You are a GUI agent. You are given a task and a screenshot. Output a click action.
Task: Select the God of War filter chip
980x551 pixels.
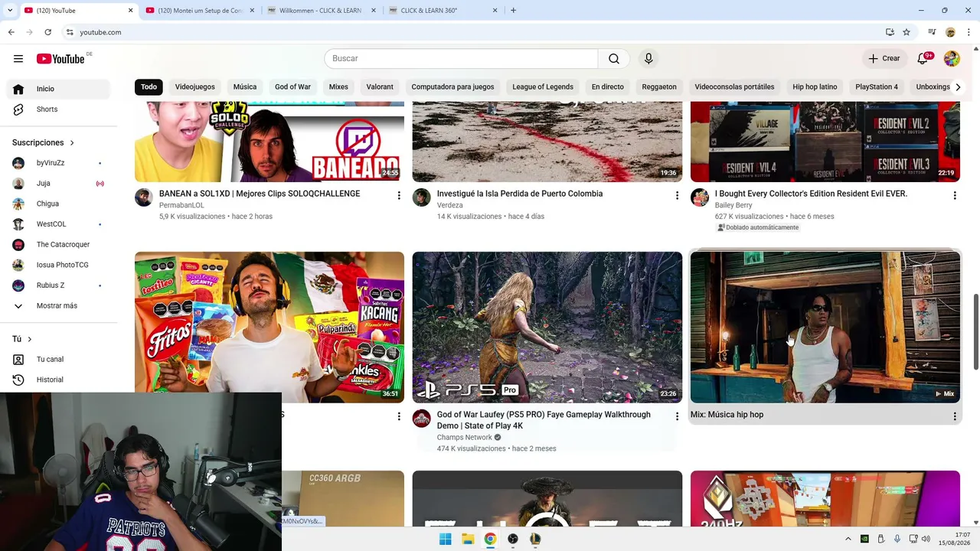292,87
